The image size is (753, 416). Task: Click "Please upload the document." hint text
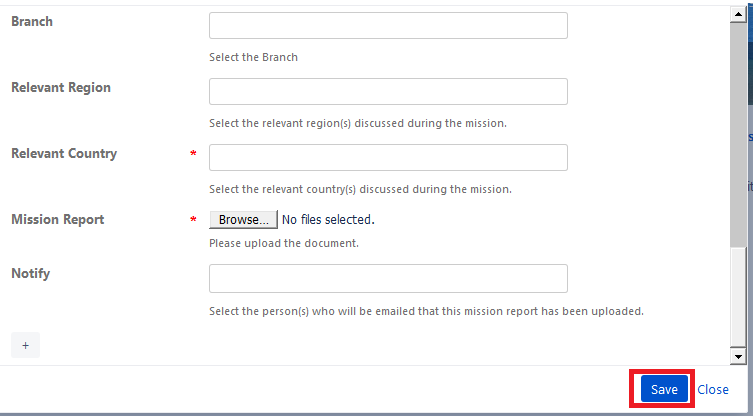pyautogui.click(x=284, y=243)
